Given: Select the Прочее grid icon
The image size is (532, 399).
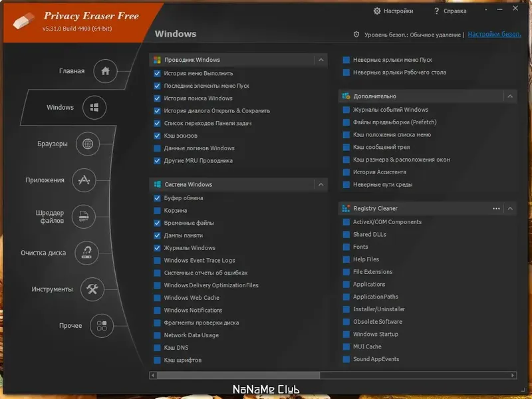Looking at the screenshot, I should tap(101, 326).
